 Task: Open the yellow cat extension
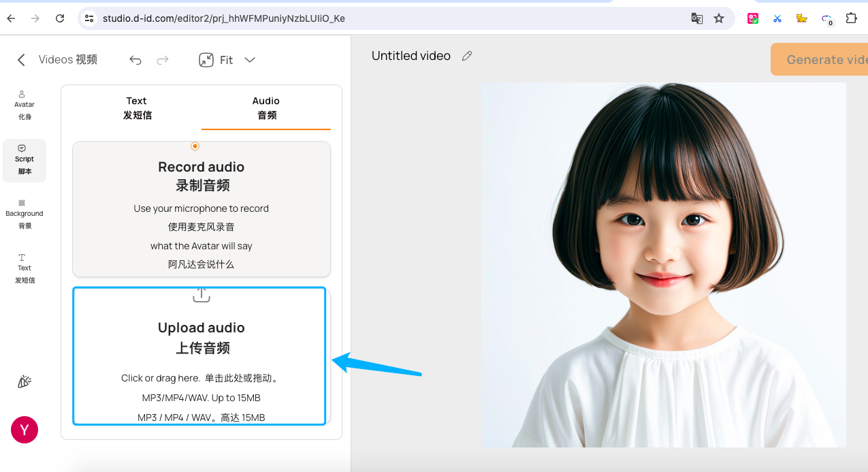click(x=802, y=18)
